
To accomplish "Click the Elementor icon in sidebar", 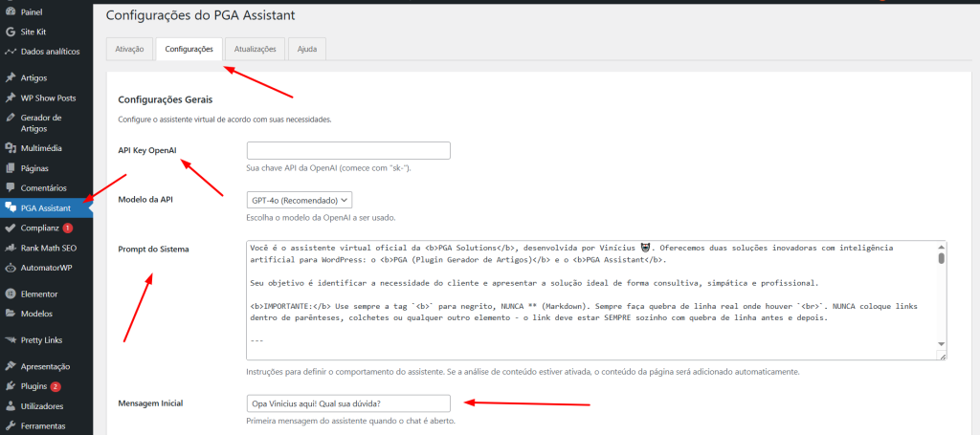I will click(10, 294).
